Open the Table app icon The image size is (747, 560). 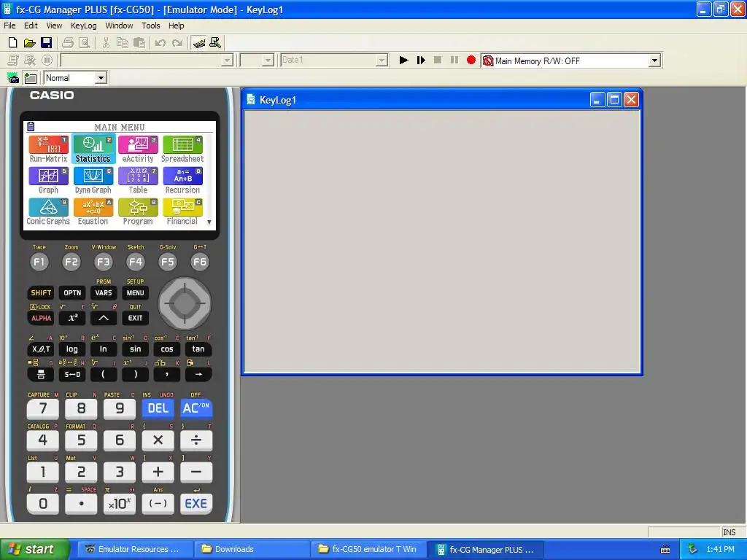pos(138,181)
